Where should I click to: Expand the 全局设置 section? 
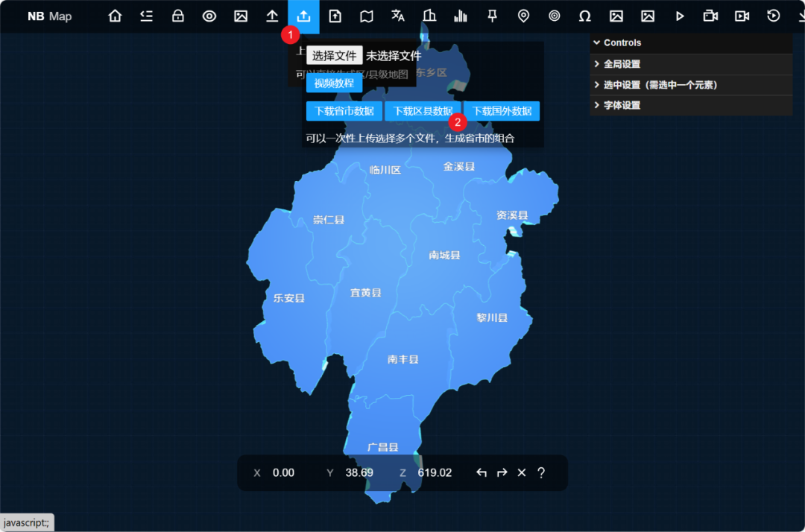point(691,64)
